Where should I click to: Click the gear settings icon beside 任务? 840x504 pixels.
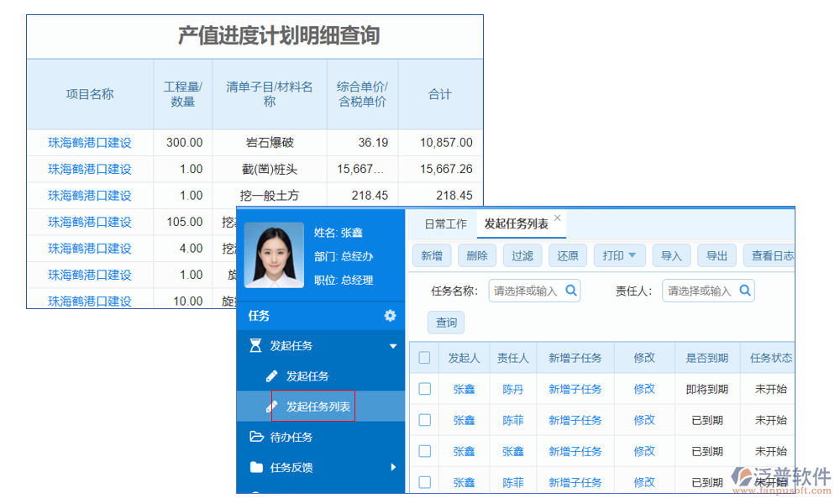390,316
